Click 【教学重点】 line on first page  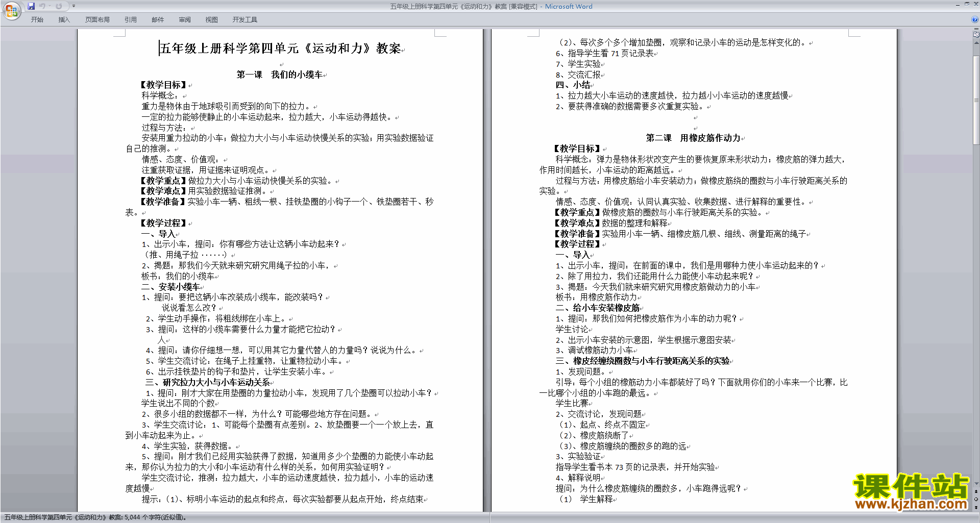tap(236, 181)
